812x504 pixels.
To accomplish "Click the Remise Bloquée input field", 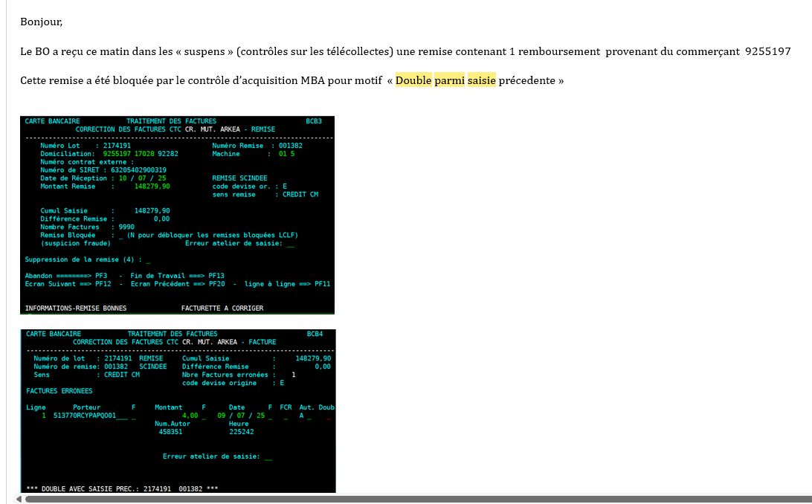I will tap(121, 236).
